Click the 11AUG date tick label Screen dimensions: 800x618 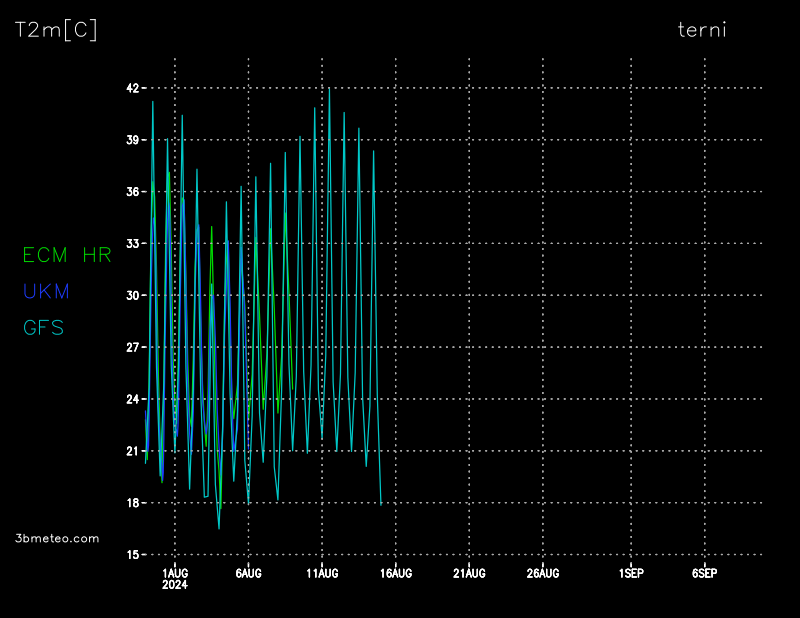coord(322,573)
